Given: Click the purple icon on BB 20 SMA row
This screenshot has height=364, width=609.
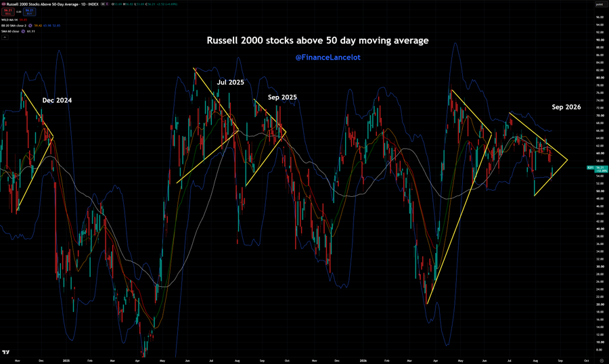Looking at the screenshot, I should [30, 26].
